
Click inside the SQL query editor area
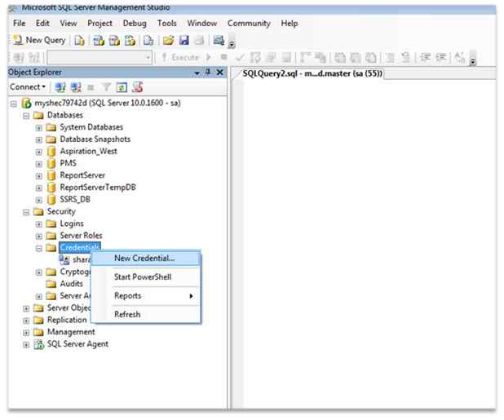pos(369,244)
